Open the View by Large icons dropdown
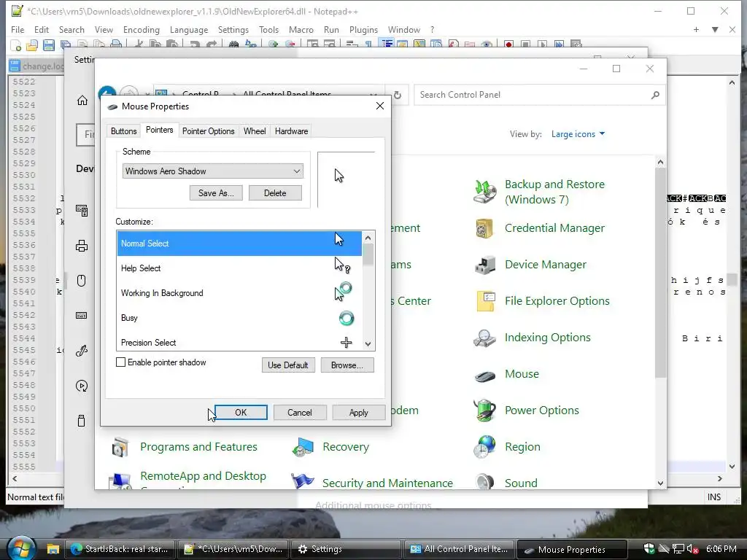Screen dimensions: 747x560 coord(578,134)
